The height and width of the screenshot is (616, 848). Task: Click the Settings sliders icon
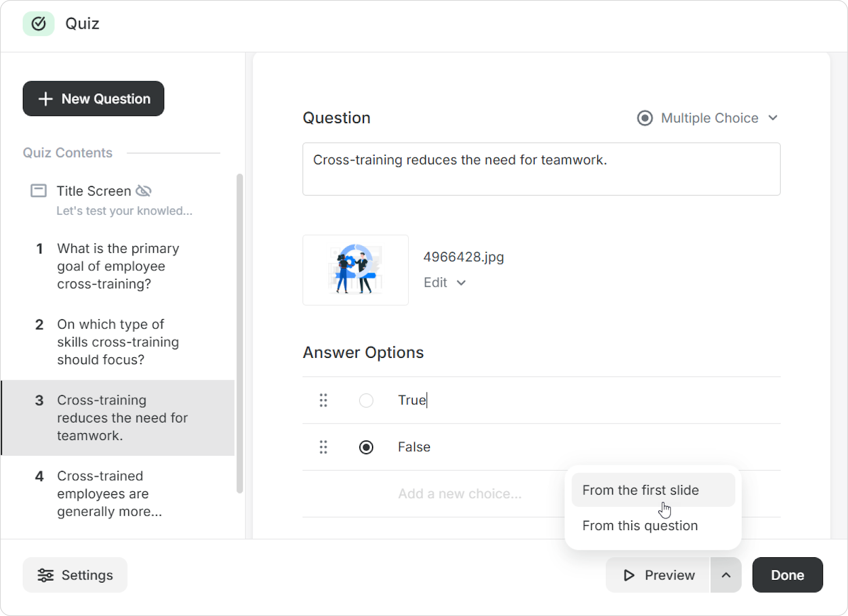coord(46,575)
